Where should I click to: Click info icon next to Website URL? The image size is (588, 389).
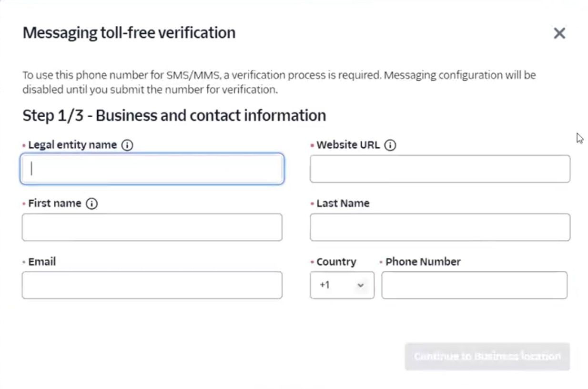pyautogui.click(x=390, y=145)
